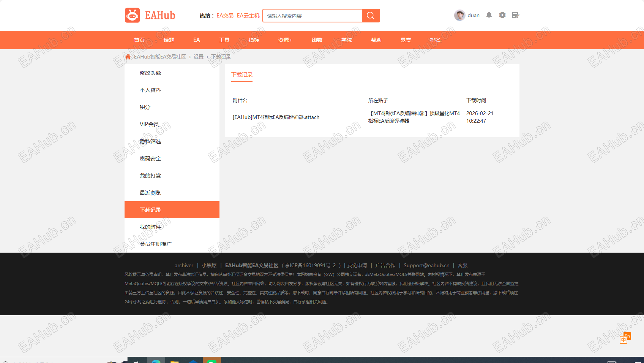The height and width of the screenshot is (363, 644).
Task: Select 会员注册推广 in the settings sidebar
Action: coord(172,244)
